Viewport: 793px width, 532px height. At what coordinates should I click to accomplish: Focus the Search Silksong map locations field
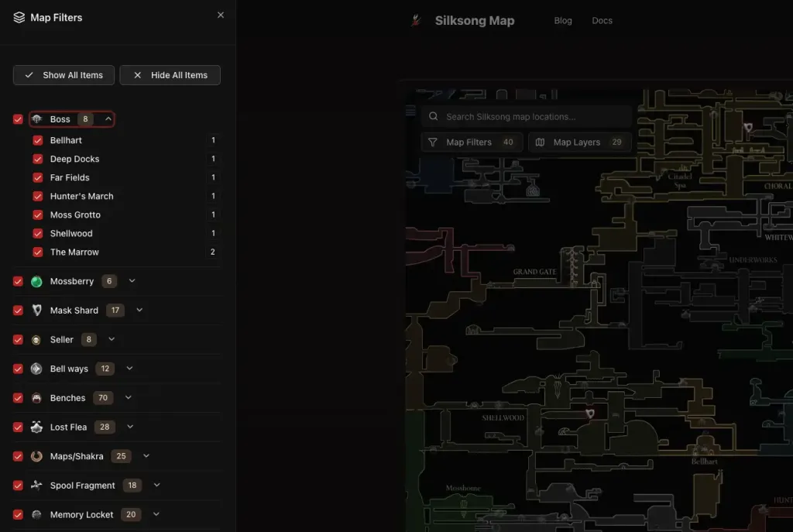point(526,117)
